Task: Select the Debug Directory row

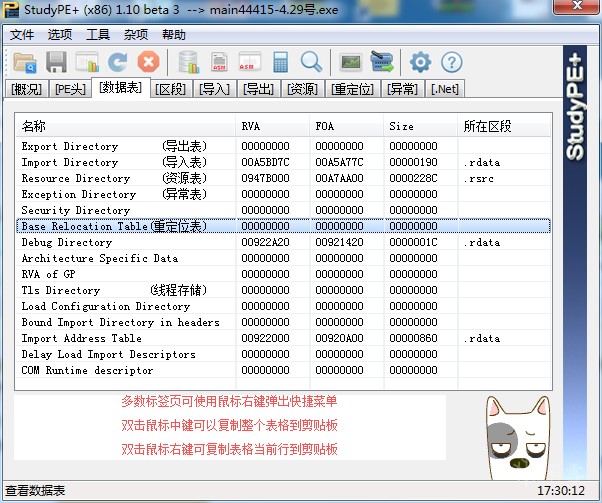Action: tap(283, 242)
